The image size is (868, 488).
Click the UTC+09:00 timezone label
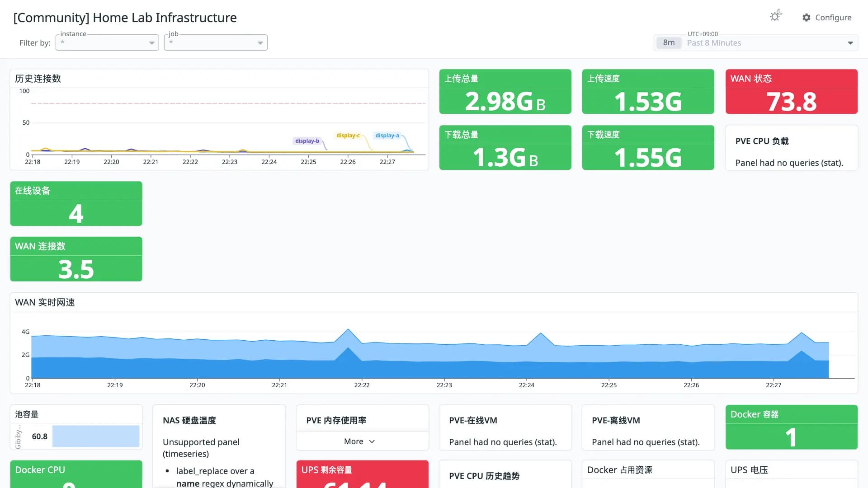[x=703, y=34]
